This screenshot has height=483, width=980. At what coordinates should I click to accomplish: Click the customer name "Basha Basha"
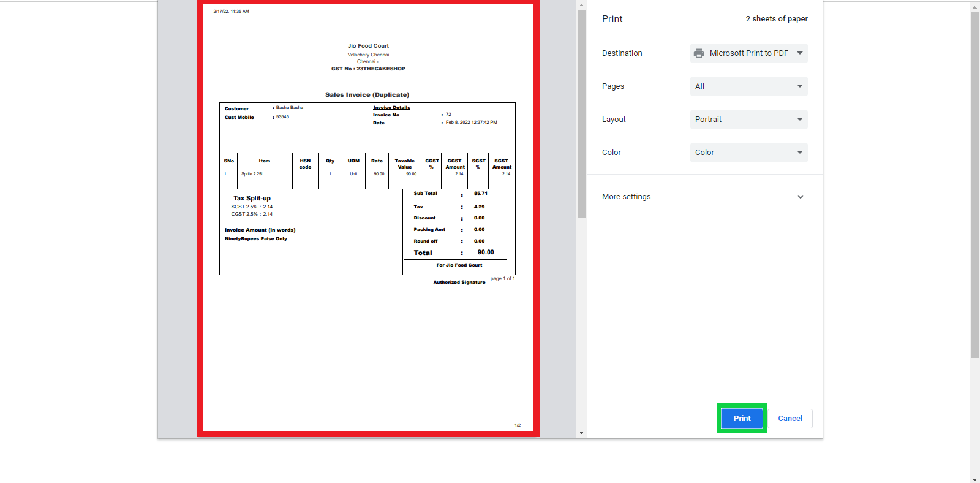[x=290, y=108]
